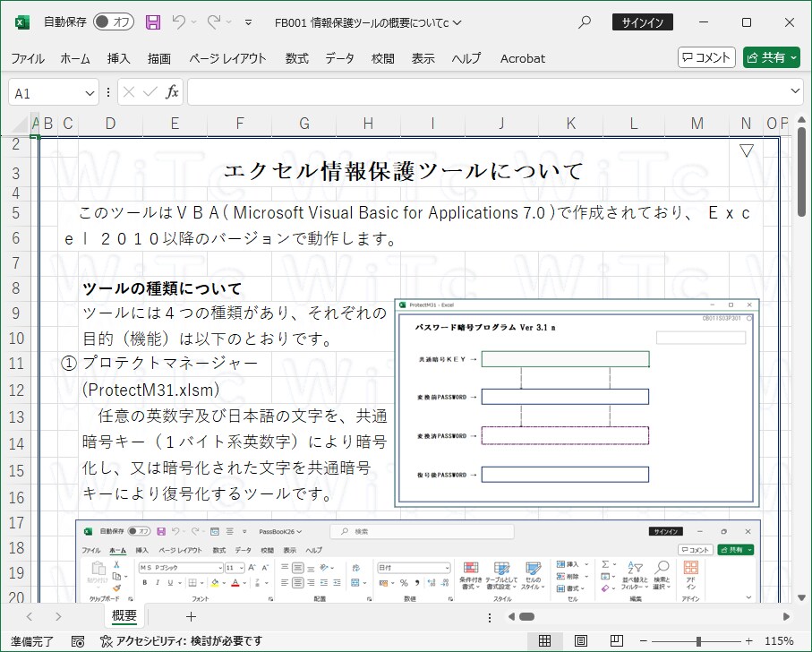This screenshot has height=652, width=812.
Task: Click the macro recording status bar icon
Action: [78, 641]
